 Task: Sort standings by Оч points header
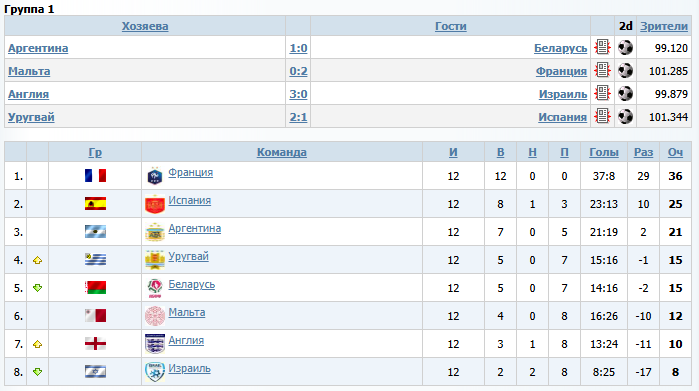point(675,152)
